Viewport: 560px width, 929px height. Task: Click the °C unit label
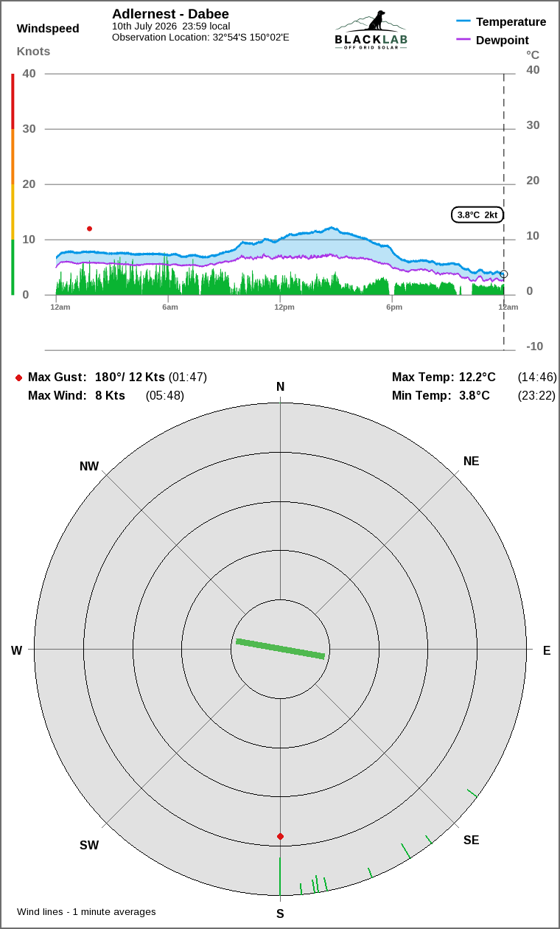tap(533, 55)
